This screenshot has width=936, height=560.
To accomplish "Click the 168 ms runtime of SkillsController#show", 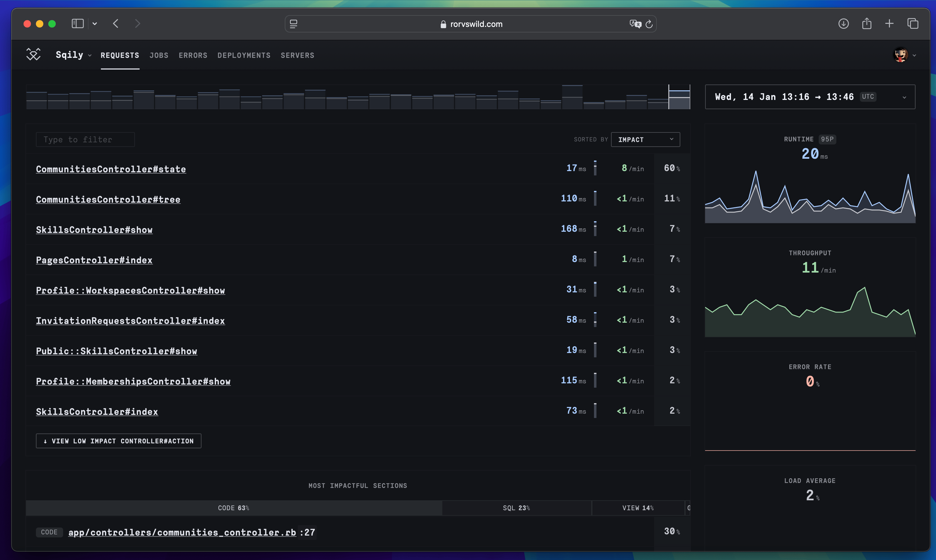I will 573,229.
